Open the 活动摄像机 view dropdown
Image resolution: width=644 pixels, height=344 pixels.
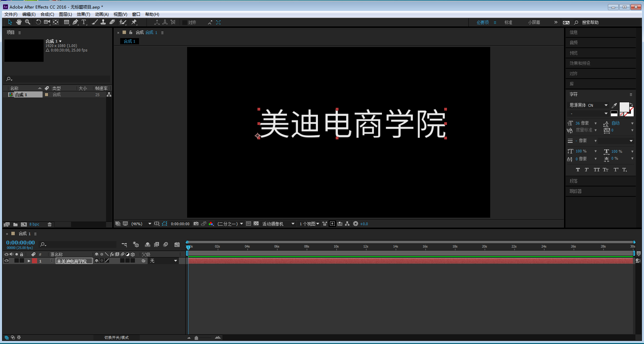278,223
